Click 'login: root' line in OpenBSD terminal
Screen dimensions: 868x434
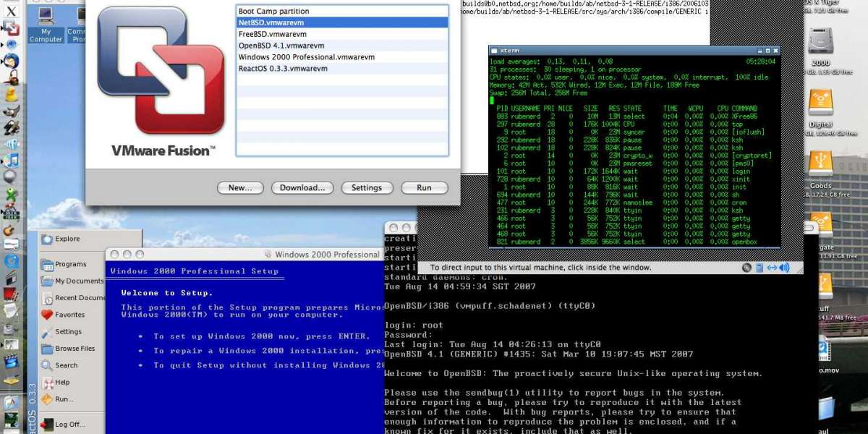click(x=413, y=325)
